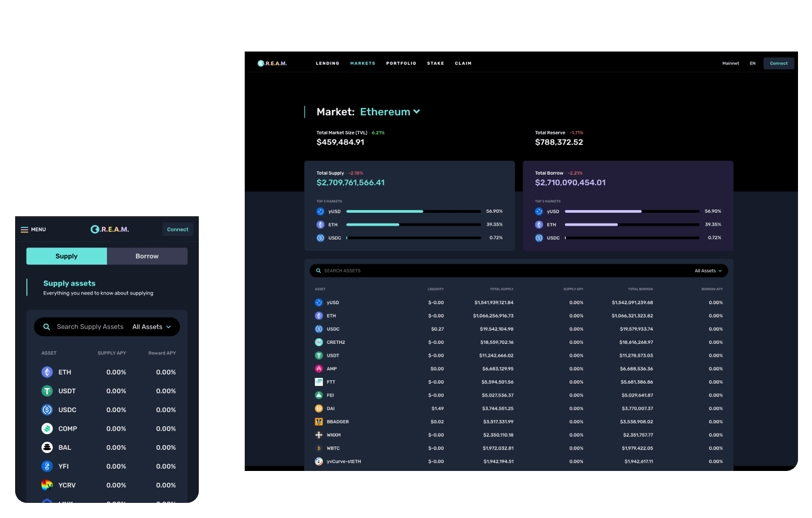Click the yUSD icon in the Total Supply card
The image size is (812, 518).
point(320,212)
